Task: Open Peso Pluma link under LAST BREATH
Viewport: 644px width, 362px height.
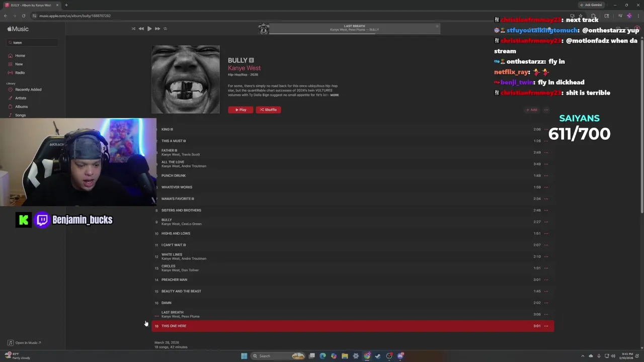Action: click(x=191, y=317)
